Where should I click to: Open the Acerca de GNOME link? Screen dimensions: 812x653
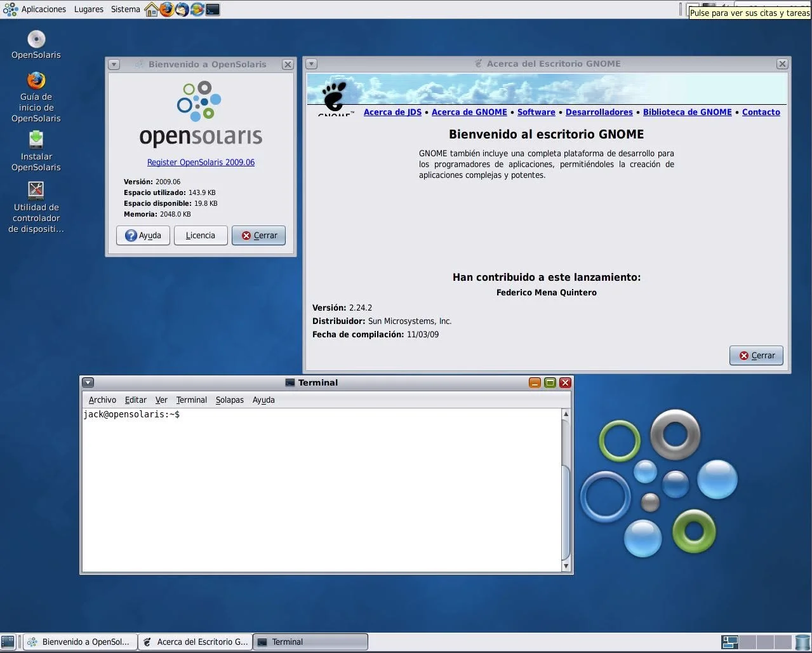469,112
